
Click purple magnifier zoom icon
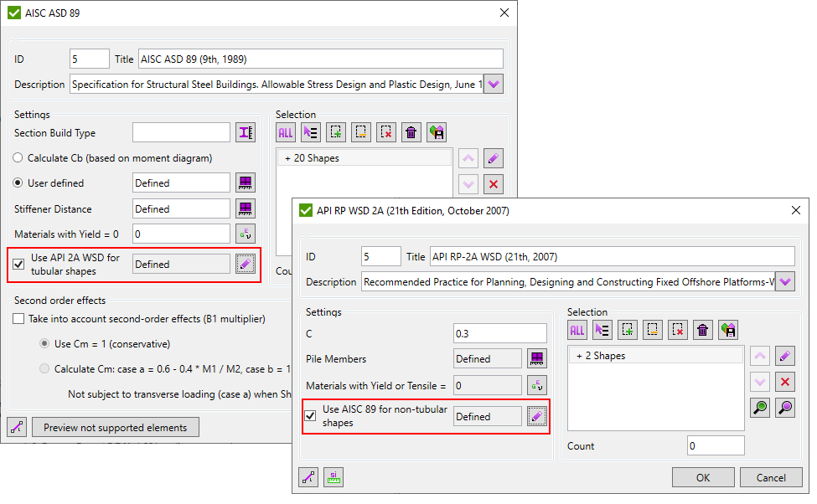tap(785, 407)
